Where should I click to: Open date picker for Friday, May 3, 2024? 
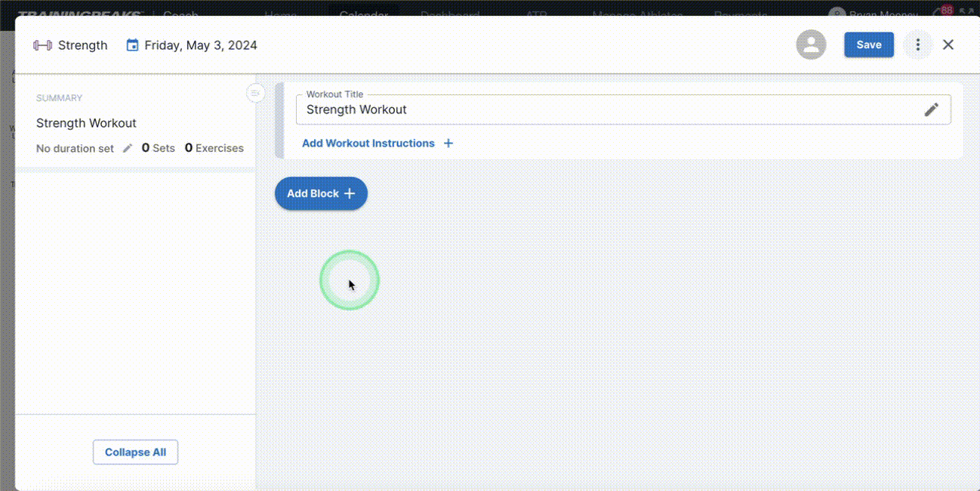point(200,45)
